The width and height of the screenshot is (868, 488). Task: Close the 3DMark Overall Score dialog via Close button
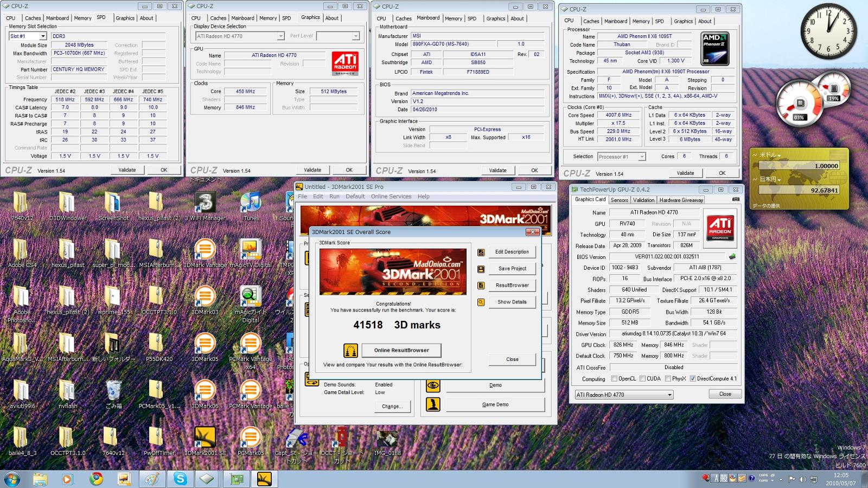[512, 359]
